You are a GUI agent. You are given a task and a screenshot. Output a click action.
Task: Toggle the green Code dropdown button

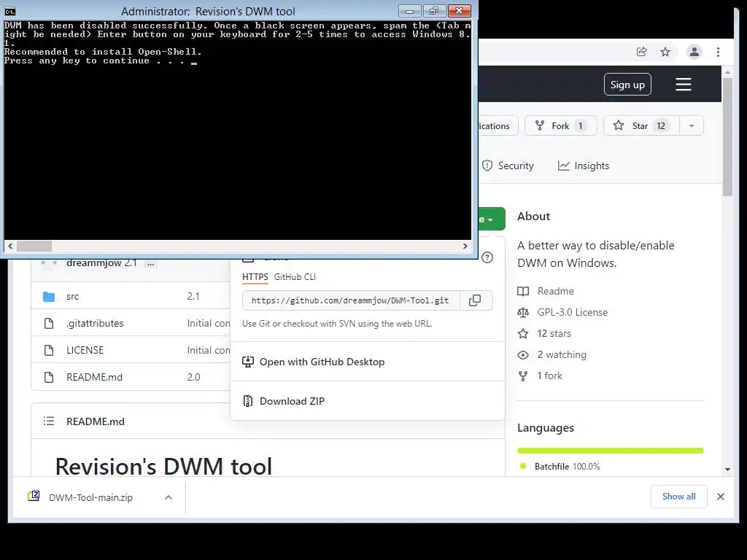(492, 219)
